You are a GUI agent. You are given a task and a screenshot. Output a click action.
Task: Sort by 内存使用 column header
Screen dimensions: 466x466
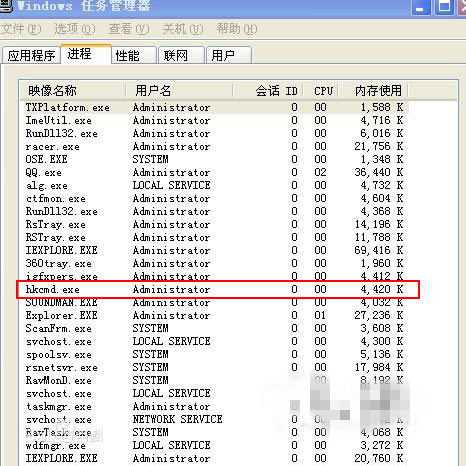click(373, 91)
